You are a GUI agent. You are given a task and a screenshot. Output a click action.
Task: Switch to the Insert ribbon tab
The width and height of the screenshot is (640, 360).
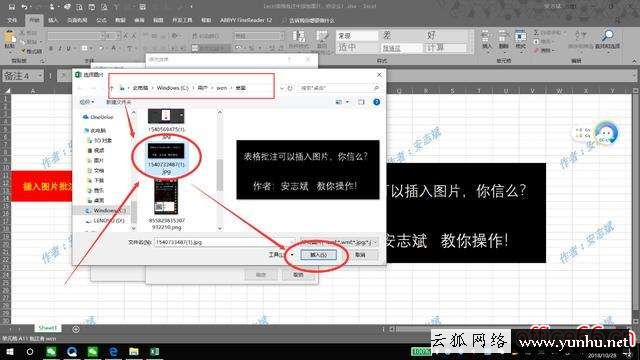pos(53,20)
